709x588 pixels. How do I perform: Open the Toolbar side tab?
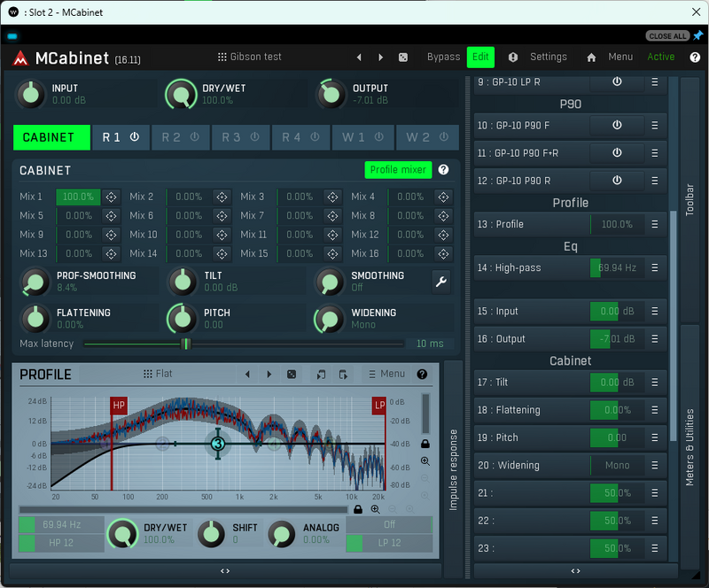[x=690, y=199]
